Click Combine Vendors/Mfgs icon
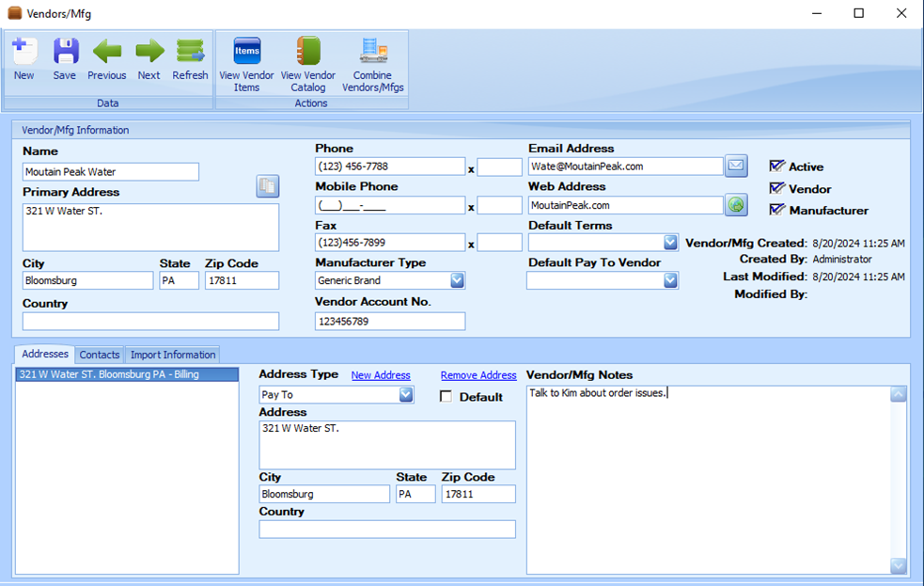Screen dimensions: 924x586 coord(373,53)
